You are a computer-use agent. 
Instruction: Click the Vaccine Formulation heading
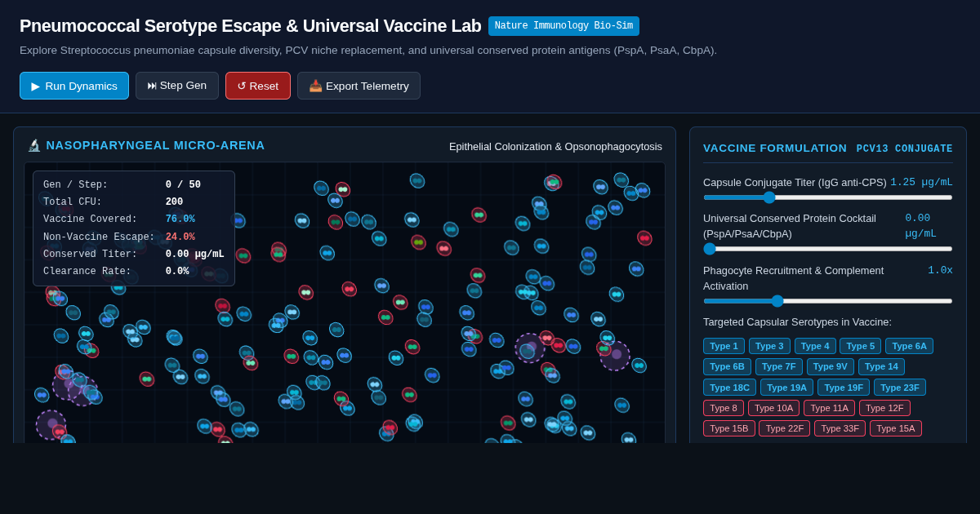[775, 148]
